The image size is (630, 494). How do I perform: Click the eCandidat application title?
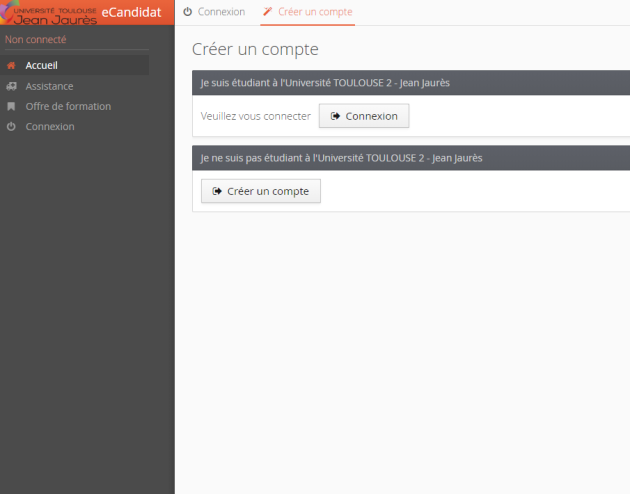click(131, 12)
